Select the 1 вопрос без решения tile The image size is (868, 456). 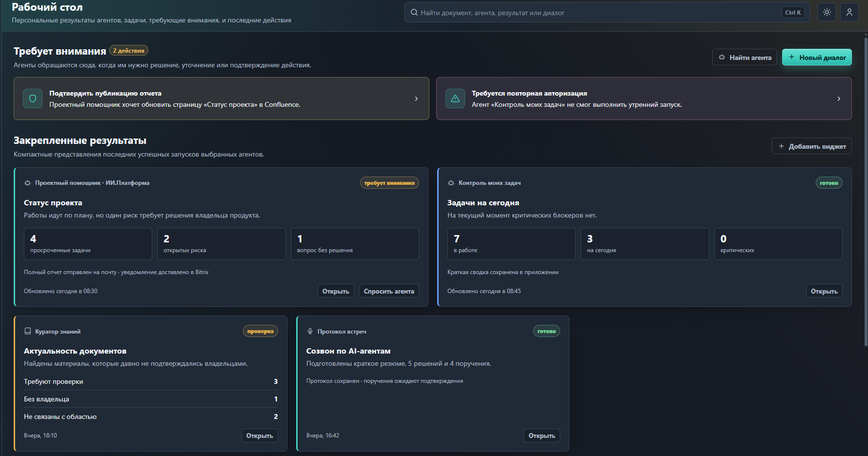coord(355,244)
